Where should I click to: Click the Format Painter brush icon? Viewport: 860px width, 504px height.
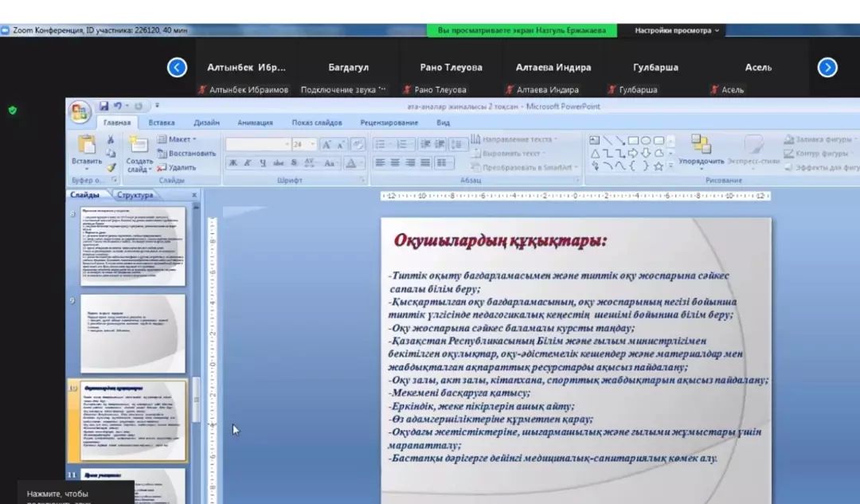111,167
